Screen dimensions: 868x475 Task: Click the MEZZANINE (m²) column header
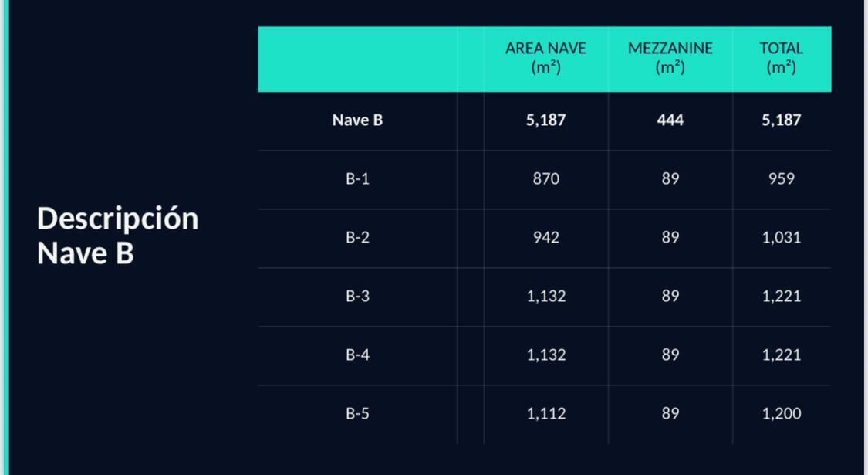670,58
